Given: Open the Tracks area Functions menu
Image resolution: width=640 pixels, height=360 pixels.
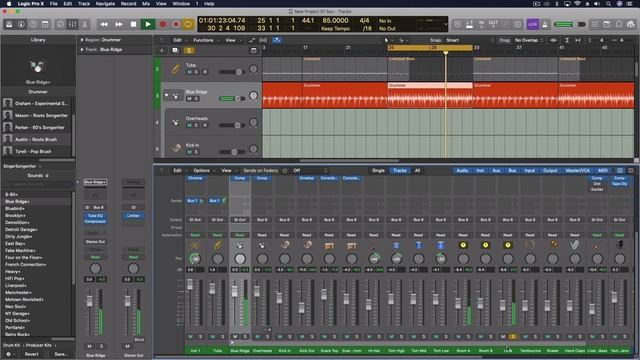Looking at the screenshot, I should point(204,40).
